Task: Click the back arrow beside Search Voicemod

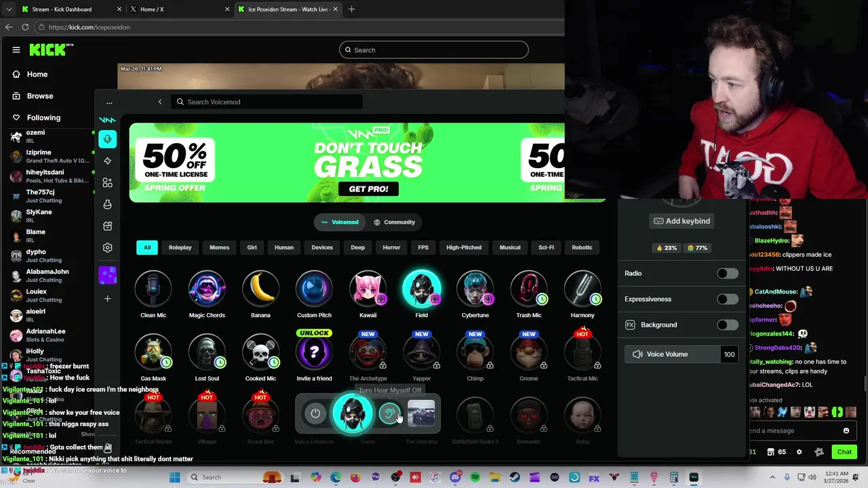Action: coord(160,102)
